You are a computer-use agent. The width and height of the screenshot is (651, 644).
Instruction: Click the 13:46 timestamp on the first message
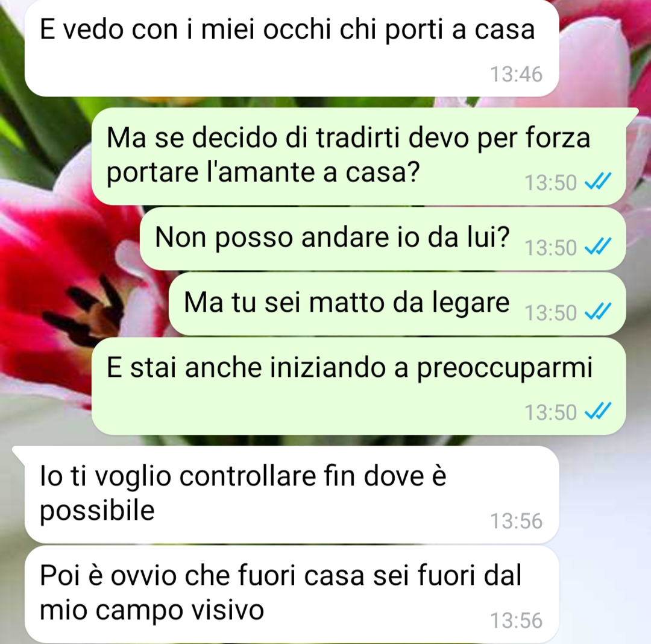tap(516, 74)
